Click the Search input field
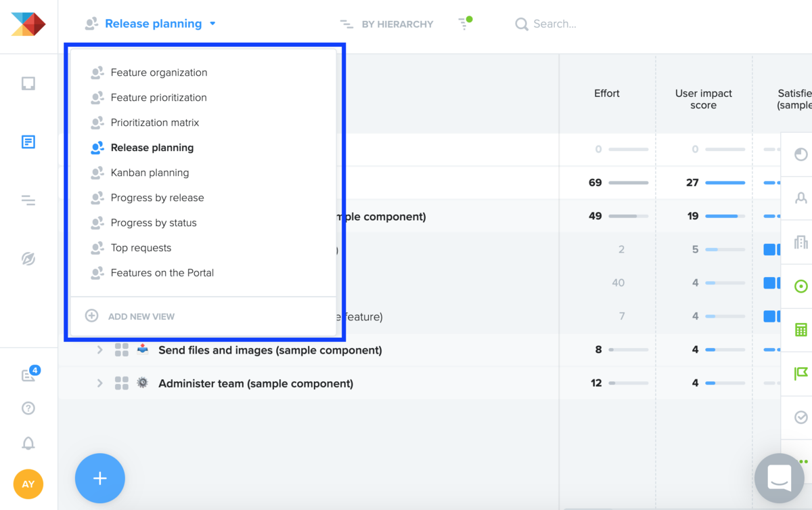The width and height of the screenshot is (812, 510). pos(555,24)
